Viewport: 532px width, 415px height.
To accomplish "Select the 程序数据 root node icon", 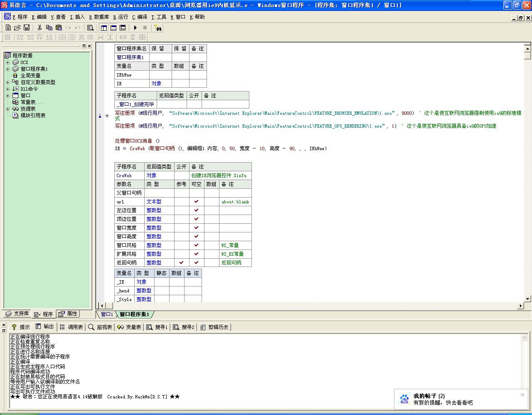I will (7, 55).
